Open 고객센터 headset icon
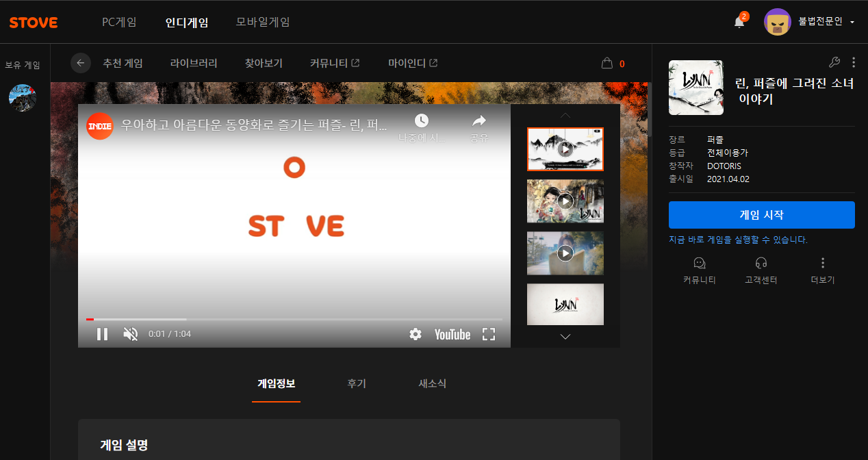The width and height of the screenshot is (868, 460). pyautogui.click(x=761, y=263)
